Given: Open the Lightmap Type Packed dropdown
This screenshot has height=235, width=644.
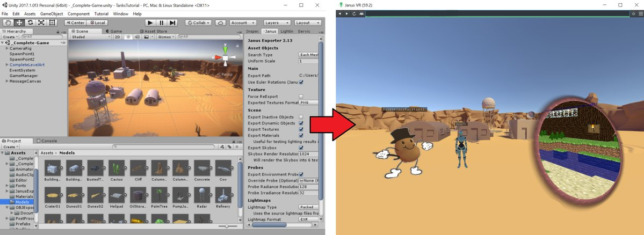Looking at the screenshot, I should (308, 207).
